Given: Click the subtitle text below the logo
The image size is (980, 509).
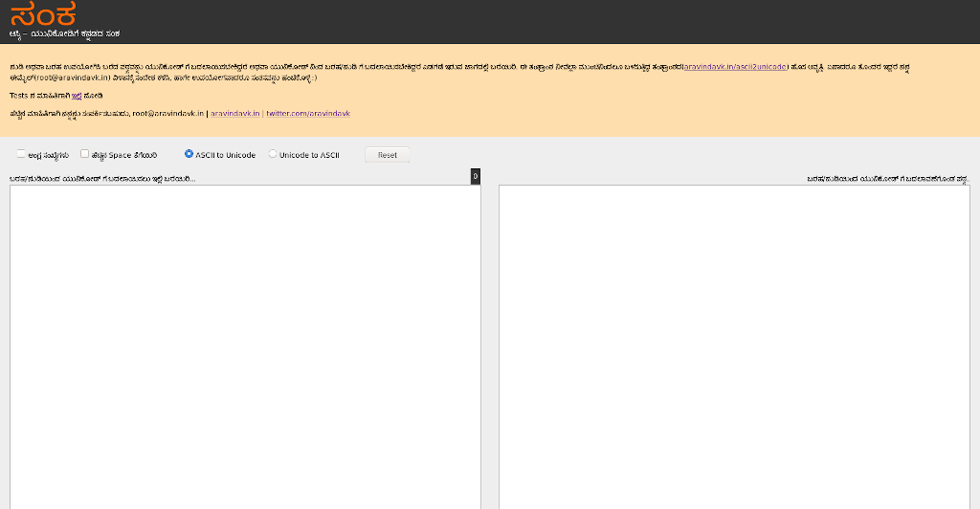Looking at the screenshot, I should pos(64,33).
